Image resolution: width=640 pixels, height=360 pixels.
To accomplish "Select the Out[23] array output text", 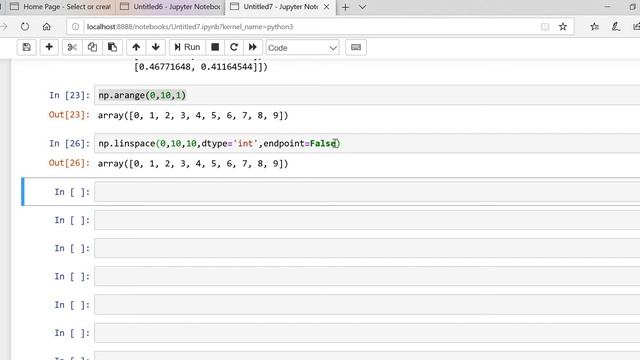I will 193,116.
